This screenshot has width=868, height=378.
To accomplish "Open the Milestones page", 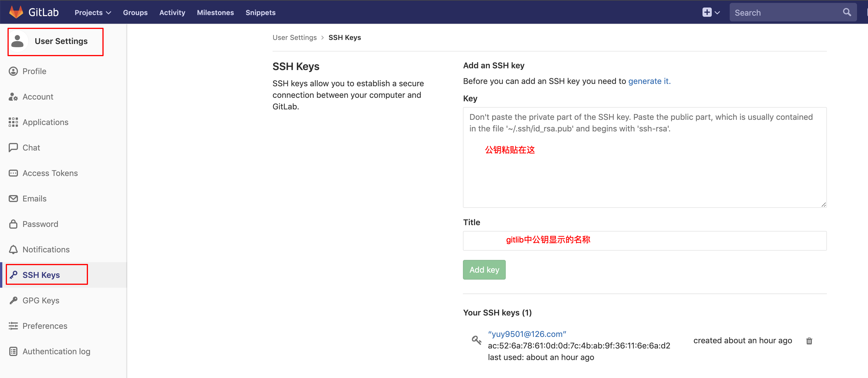I will pyautogui.click(x=215, y=12).
